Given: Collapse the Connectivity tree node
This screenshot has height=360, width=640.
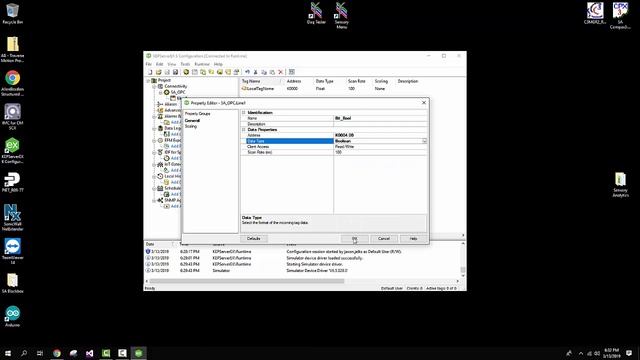Looking at the screenshot, I should (154, 87).
